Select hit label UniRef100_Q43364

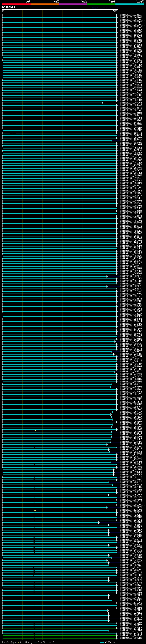[x=131, y=45]
